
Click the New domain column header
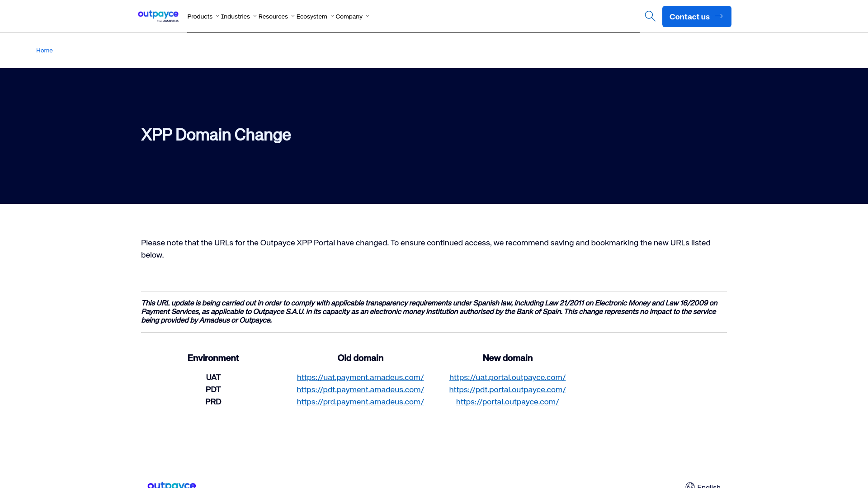point(508,358)
